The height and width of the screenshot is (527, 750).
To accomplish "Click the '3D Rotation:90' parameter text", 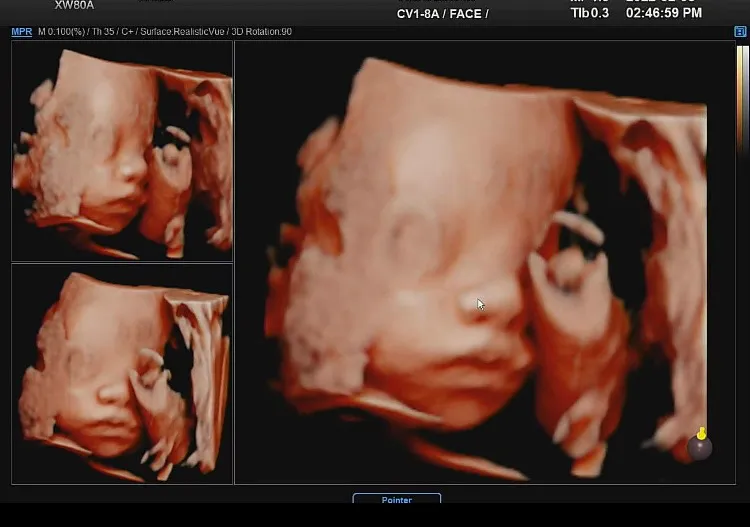I will click(262, 32).
